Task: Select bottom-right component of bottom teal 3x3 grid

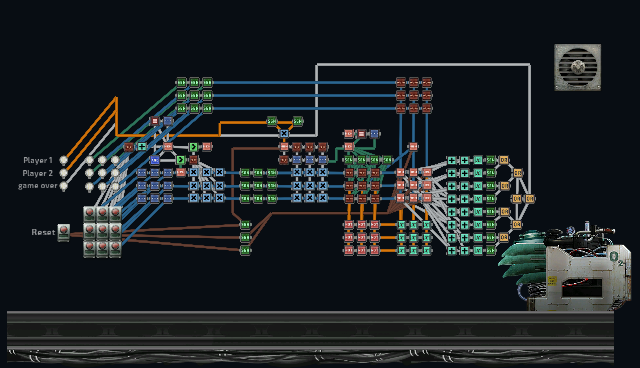Action: pos(427,250)
